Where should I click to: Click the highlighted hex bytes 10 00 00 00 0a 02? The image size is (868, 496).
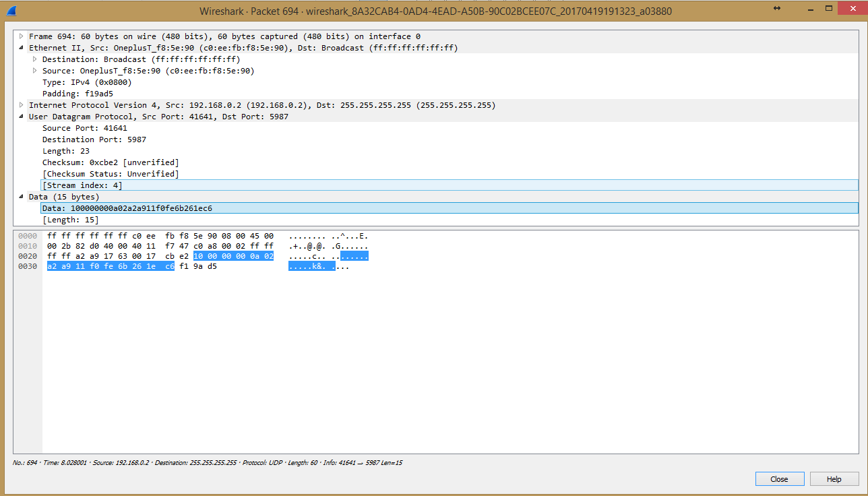pyautogui.click(x=233, y=256)
